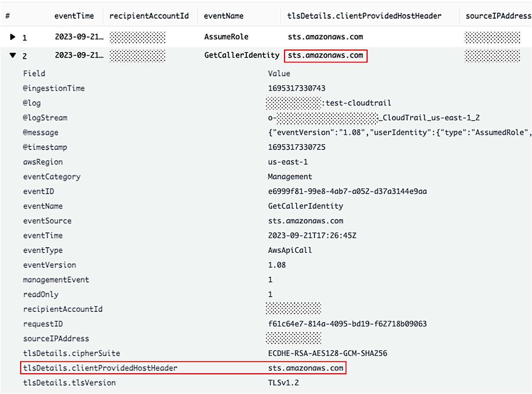Select the us-east-1 awsRegion value
Viewport: 532px width, 394px height.
tap(288, 162)
